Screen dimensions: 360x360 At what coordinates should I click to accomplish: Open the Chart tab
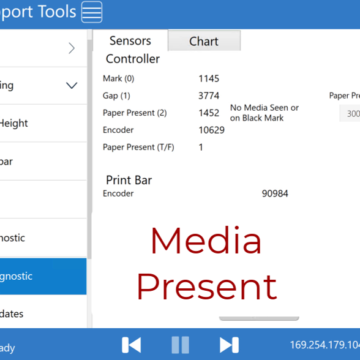point(204,41)
